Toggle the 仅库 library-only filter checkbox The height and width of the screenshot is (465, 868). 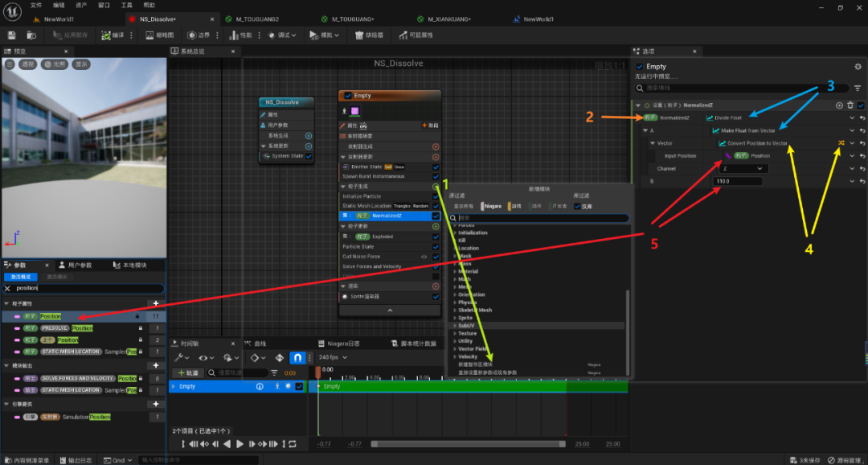tap(577, 206)
